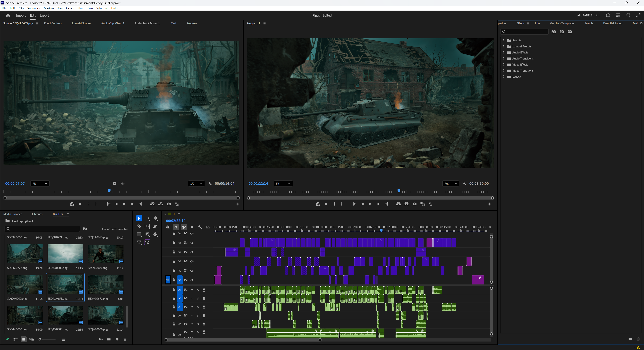Select the Track Select Forward tool
This screenshot has height=350, width=644.
click(x=147, y=218)
